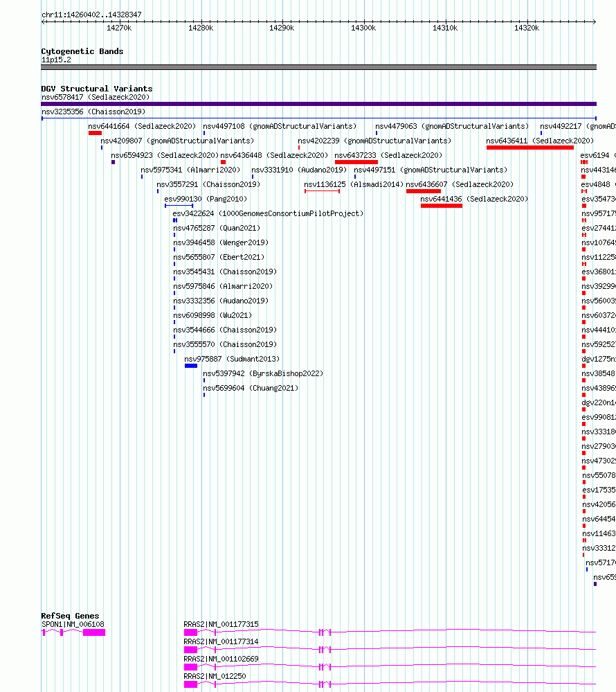Click nsv6437233 (Sedlazeck2020) label
The width and height of the screenshot is (616, 692).
(388, 155)
